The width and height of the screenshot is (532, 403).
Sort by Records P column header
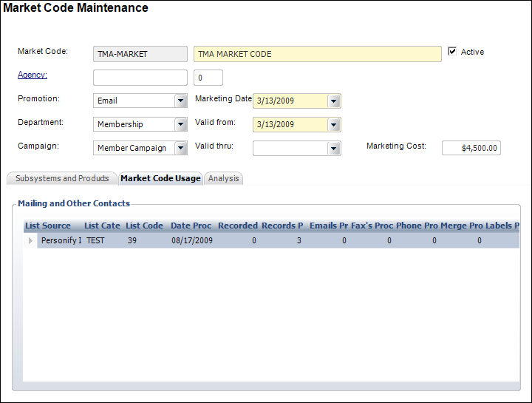tap(282, 226)
